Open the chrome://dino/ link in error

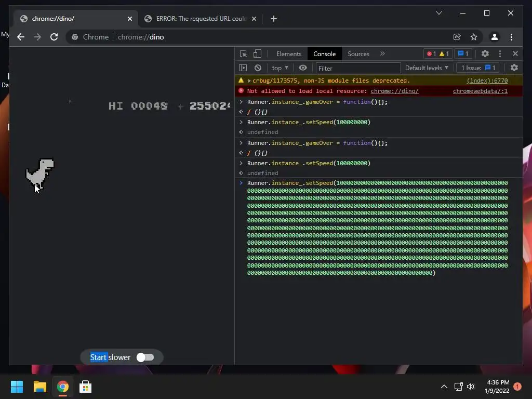tap(395, 91)
